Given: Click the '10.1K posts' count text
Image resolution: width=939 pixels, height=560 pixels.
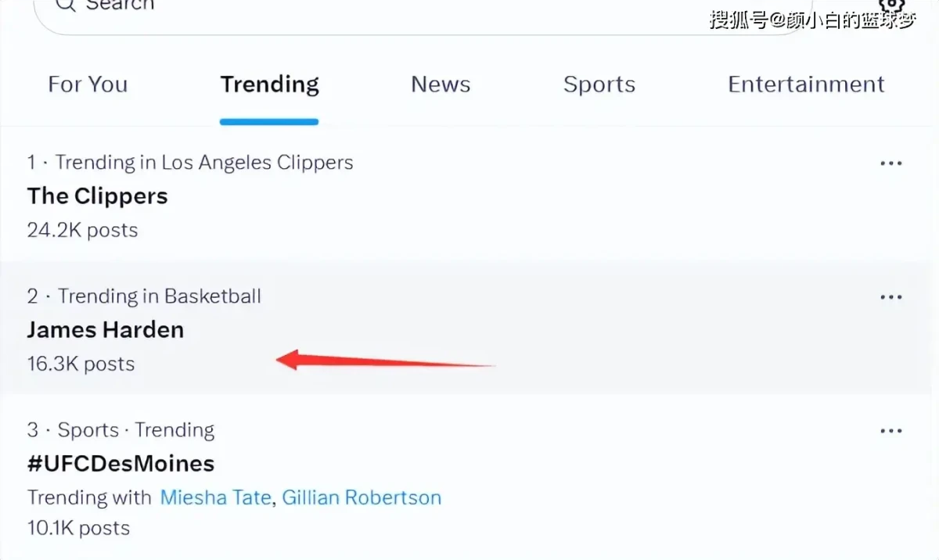Looking at the screenshot, I should pos(78,528).
